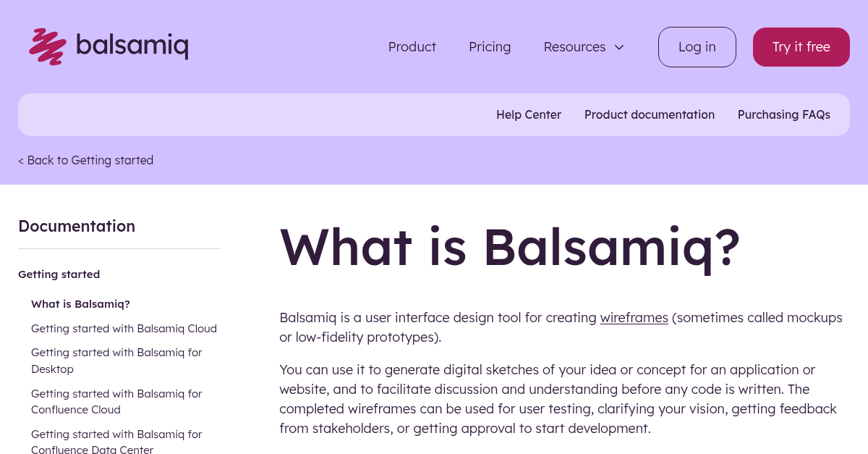Open the What is Balsamiq? article
868x454 pixels.
pyautogui.click(x=80, y=304)
